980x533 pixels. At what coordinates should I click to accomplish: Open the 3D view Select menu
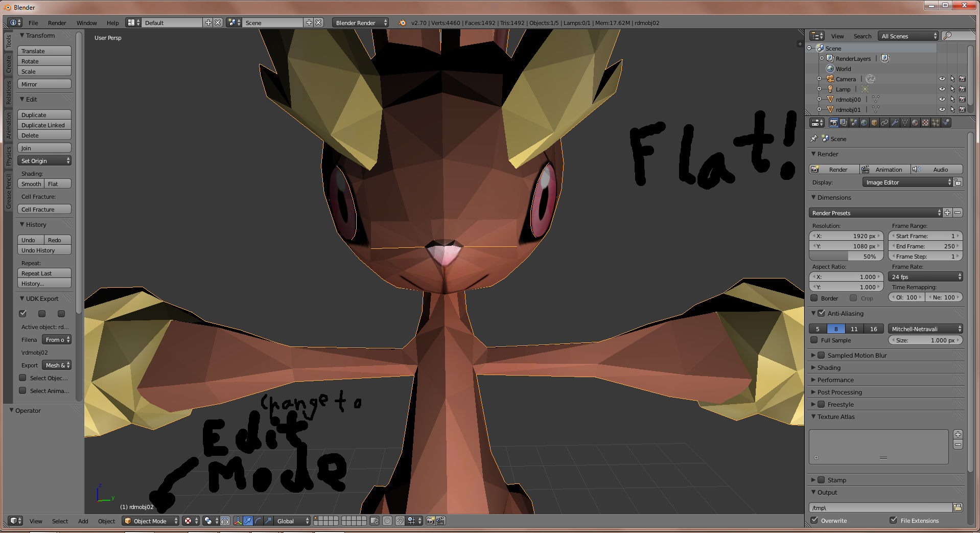point(60,521)
